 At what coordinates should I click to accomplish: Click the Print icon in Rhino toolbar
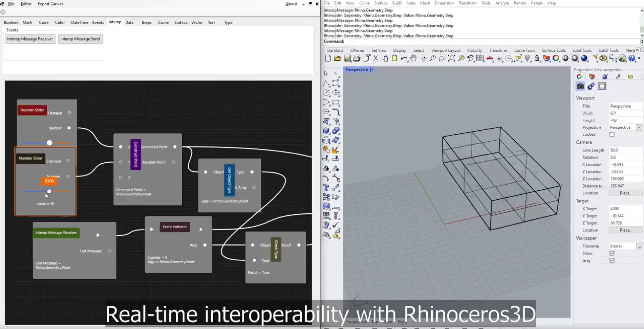click(x=357, y=58)
